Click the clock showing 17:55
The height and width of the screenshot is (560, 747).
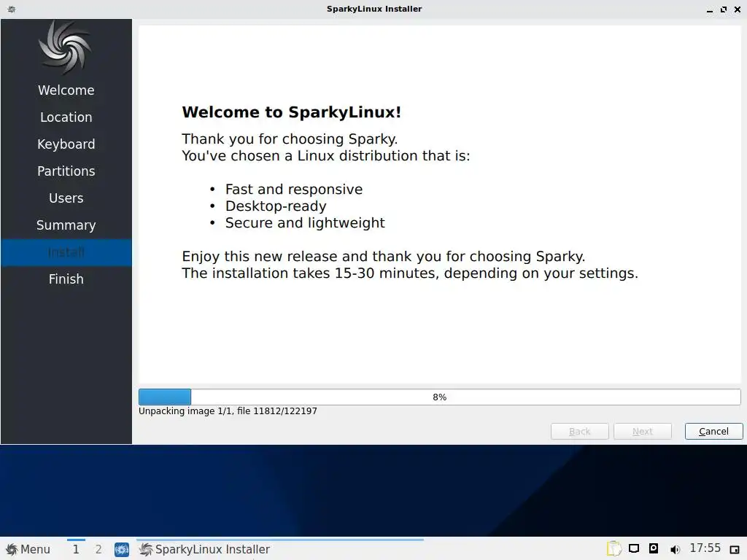click(705, 548)
